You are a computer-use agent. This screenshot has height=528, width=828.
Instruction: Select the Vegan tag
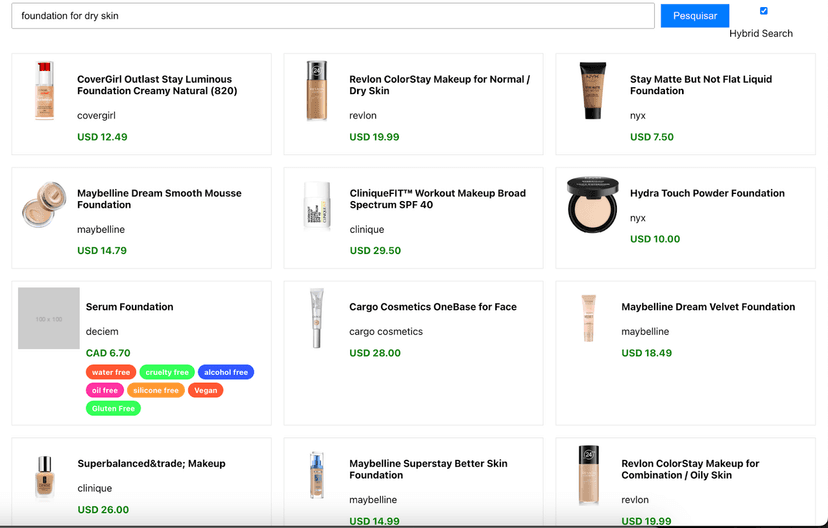(205, 390)
